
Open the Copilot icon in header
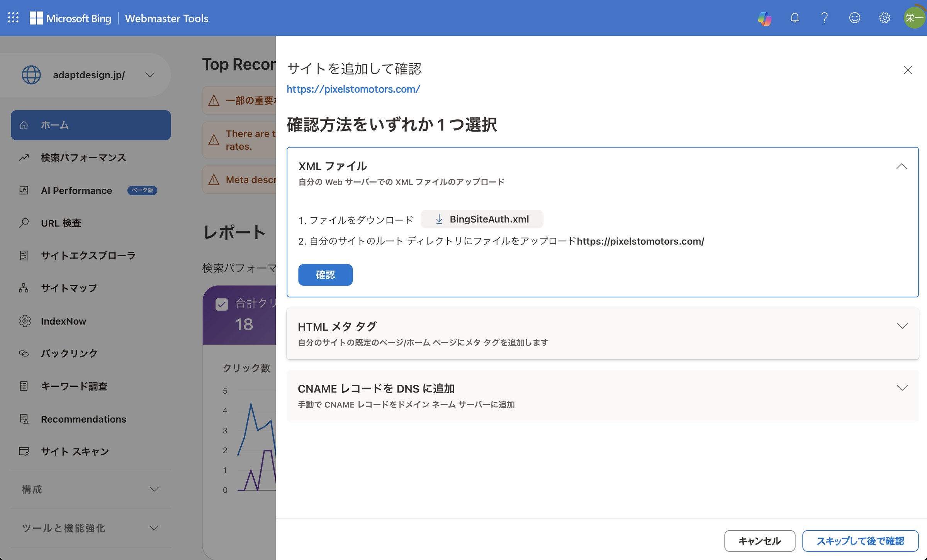point(764,18)
